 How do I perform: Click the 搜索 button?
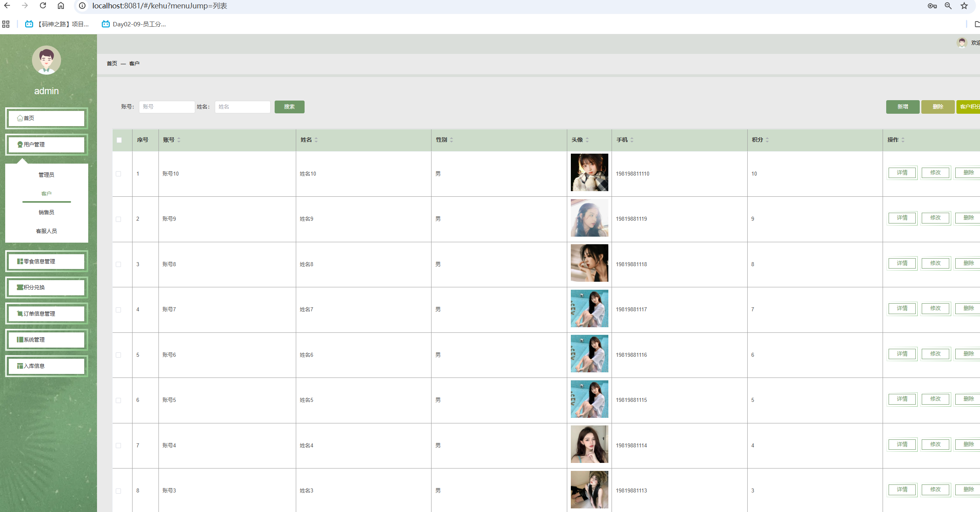tap(289, 107)
